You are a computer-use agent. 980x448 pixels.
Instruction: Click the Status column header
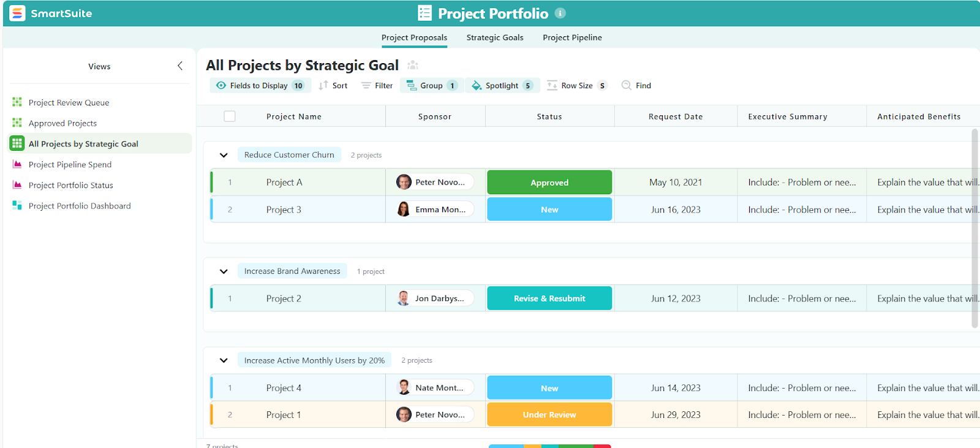pos(549,116)
